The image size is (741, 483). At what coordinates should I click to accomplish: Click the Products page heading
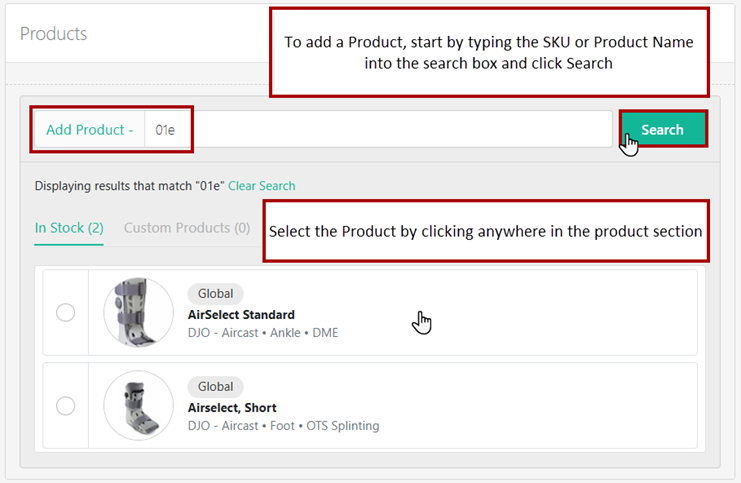pyautogui.click(x=53, y=34)
